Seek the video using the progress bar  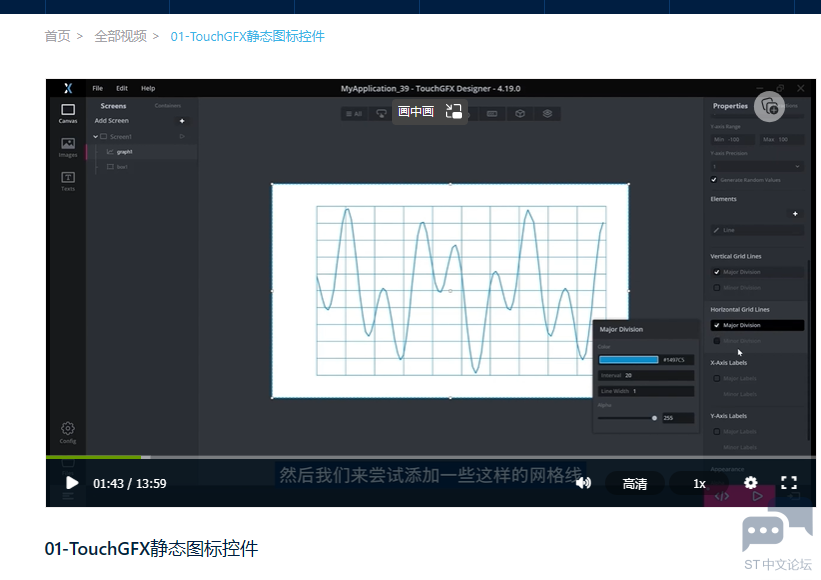point(430,457)
